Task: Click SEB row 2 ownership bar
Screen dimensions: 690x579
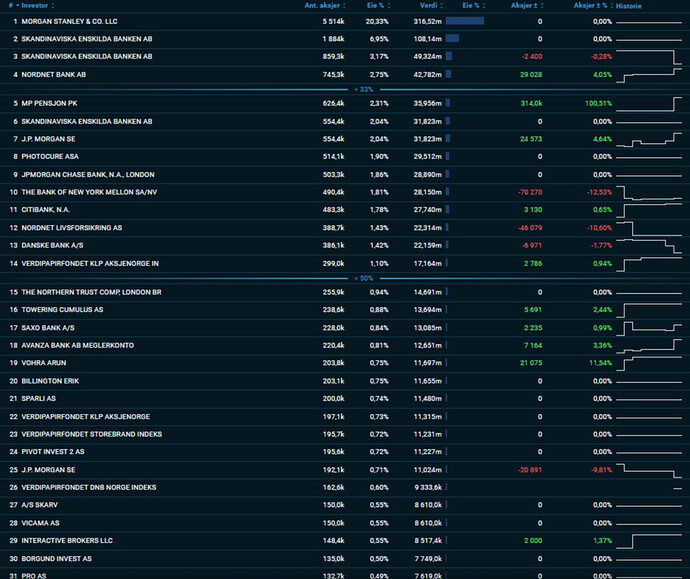Action: 452,39
